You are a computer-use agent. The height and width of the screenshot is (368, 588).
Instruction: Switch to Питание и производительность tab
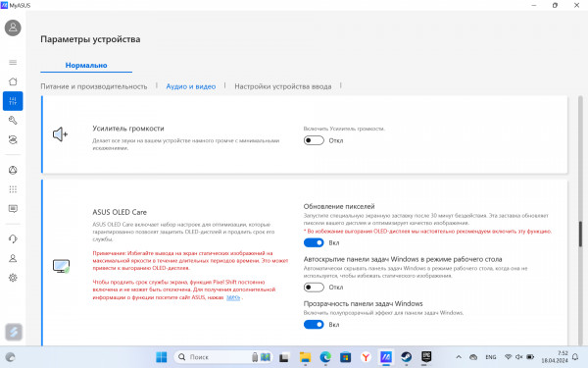click(x=94, y=86)
